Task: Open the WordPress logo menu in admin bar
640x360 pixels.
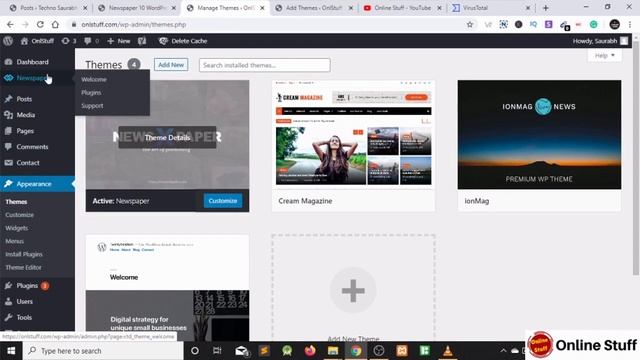Action: 8,41
